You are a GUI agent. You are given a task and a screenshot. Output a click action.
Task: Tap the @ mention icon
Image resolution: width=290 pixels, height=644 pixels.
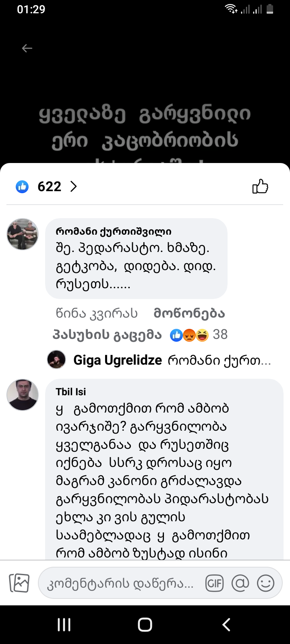click(240, 583)
